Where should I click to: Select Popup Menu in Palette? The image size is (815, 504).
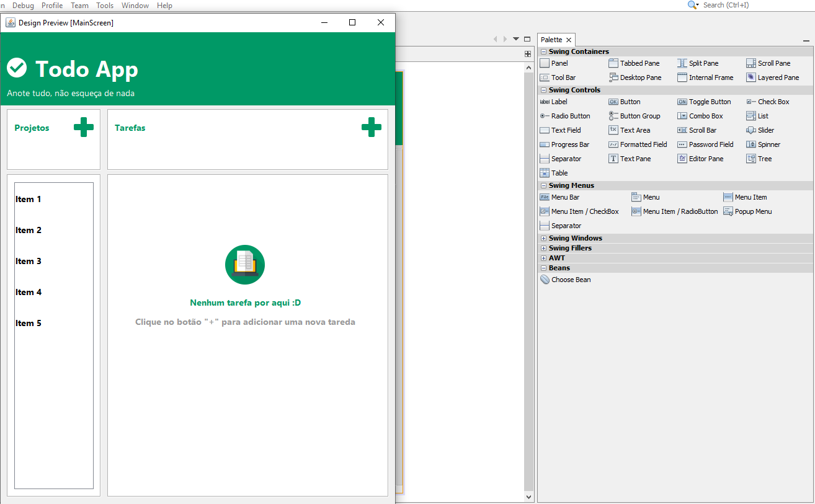tap(748, 211)
